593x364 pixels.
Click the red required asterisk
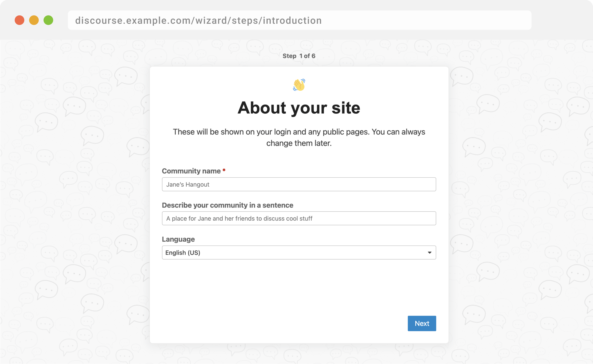(224, 170)
